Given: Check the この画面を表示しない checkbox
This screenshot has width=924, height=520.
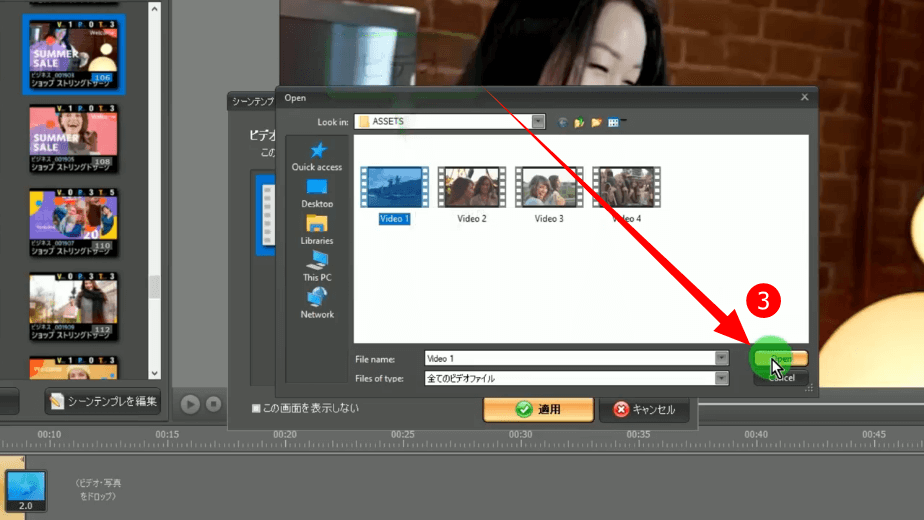Looking at the screenshot, I should 256,408.
